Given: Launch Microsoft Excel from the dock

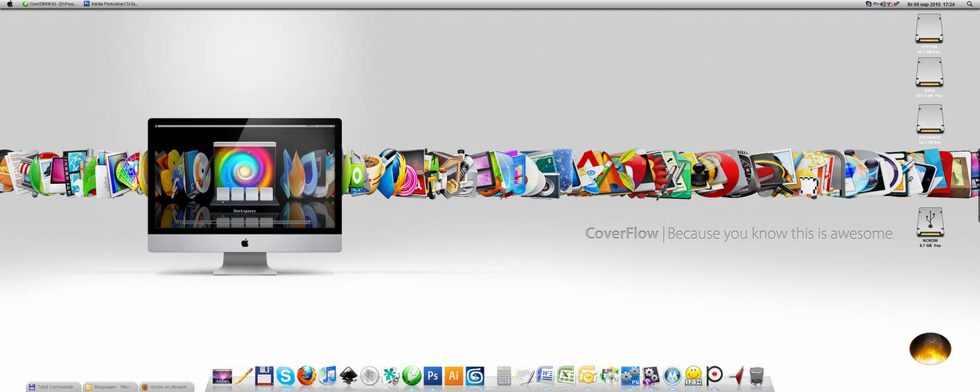Looking at the screenshot, I should [x=567, y=376].
